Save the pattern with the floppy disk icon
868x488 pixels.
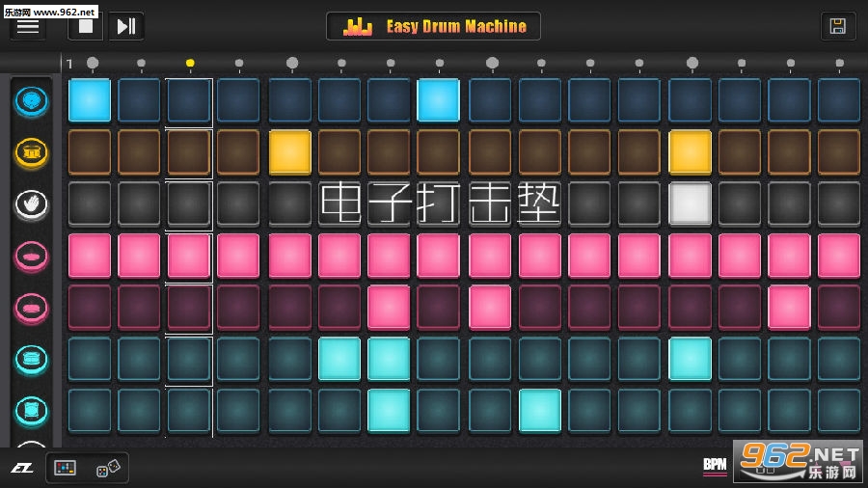click(x=837, y=26)
